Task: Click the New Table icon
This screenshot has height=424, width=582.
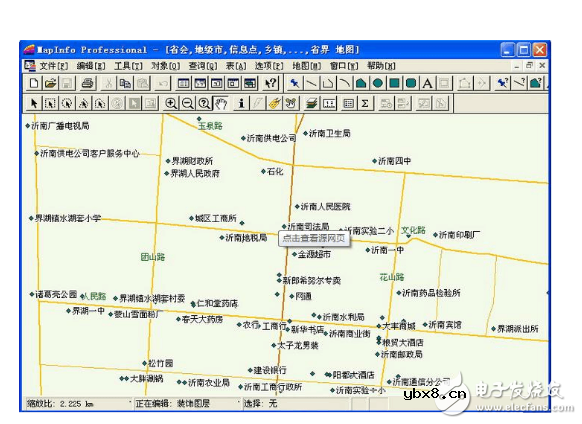Action: click(34, 83)
